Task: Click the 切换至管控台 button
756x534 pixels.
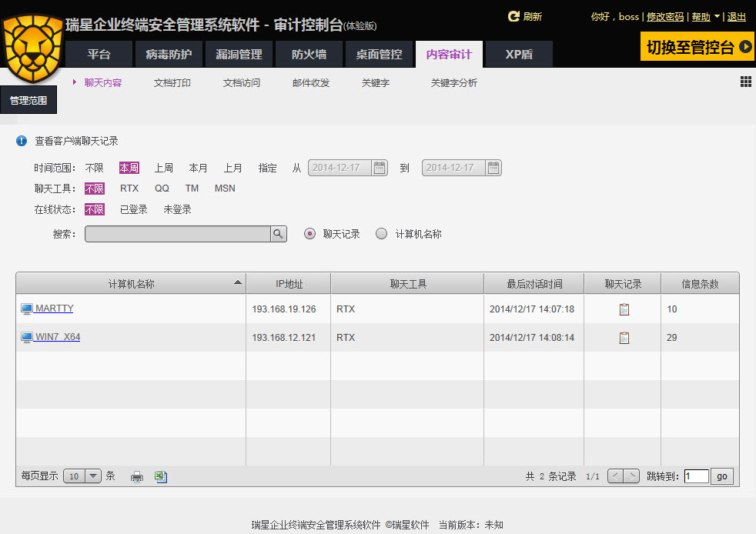Action: tap(697, 47)
